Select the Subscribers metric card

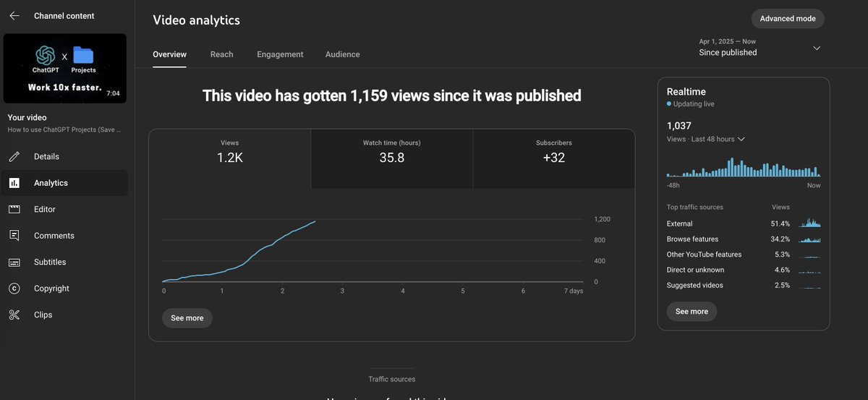554,159
